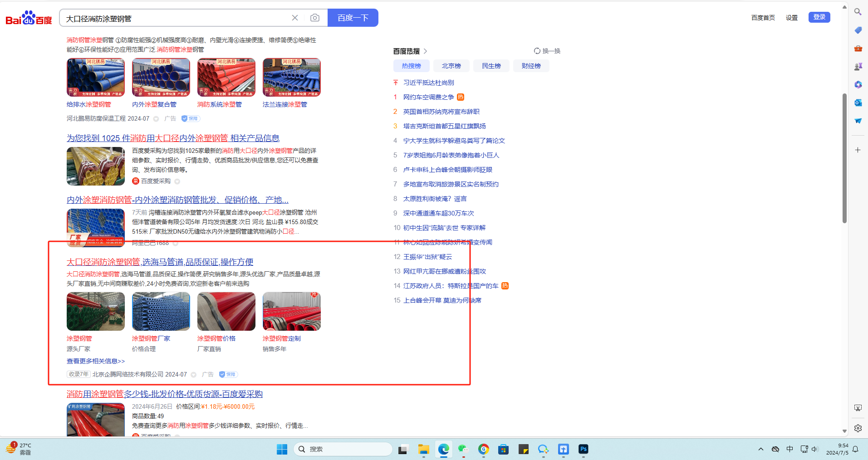Open ad title 大口径消防涂塑钢管,选海马管道
This screenshot has height=460, width=868.
click(160, 262)
